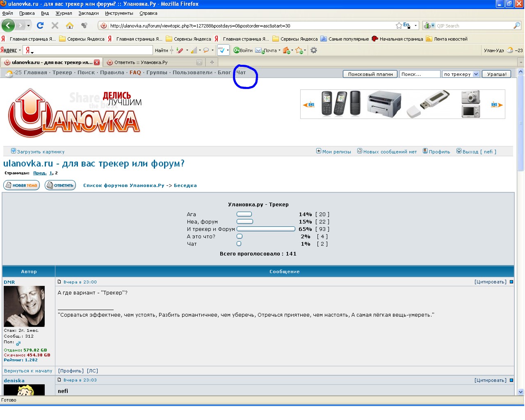
Task: Click the quote post icon next to Цитировать on DMR's post
Action: pyautogui.click(x=511, y=282)
